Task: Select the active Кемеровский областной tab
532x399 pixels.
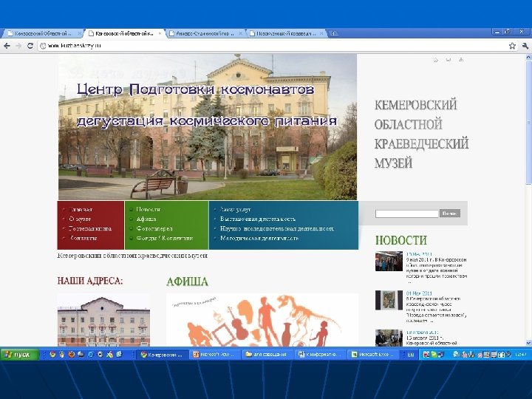Action: click(x=124, y=33)
